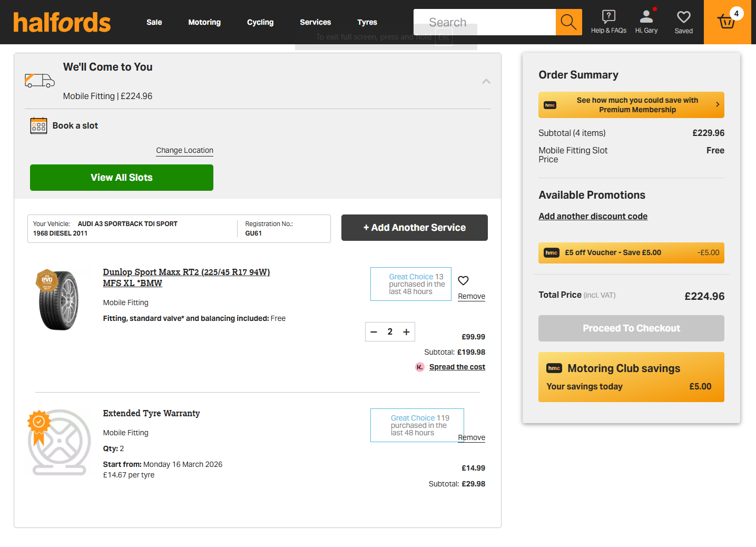
Task: Open the Cycling menu
Action: tap(260, 22)
